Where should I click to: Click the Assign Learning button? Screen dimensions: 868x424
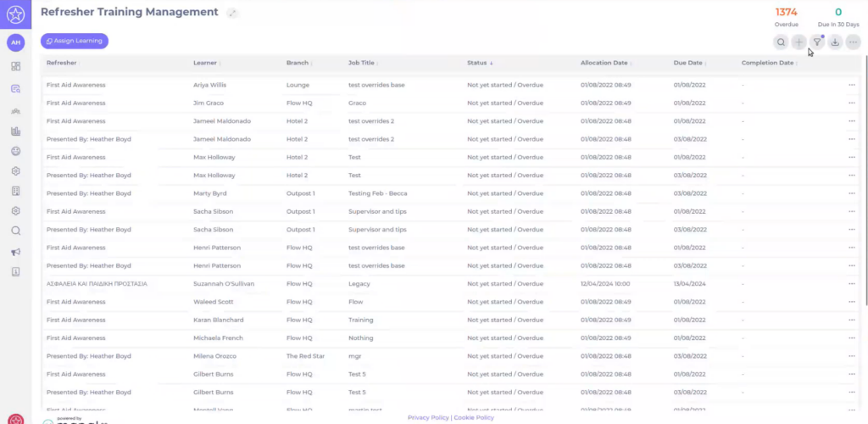75,41
